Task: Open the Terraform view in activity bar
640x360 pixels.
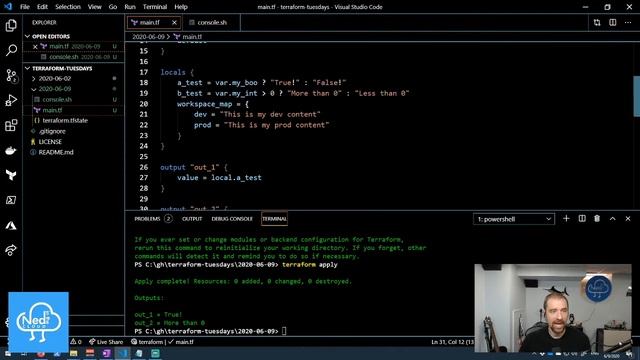Action: (x=11, y=175)
